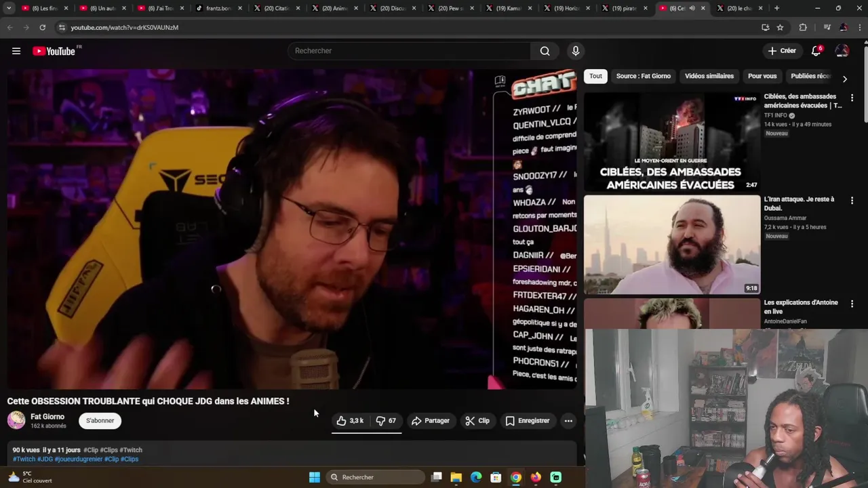Open Fat Giorno channel name link
868x488 pixels.
pos(47,417)
